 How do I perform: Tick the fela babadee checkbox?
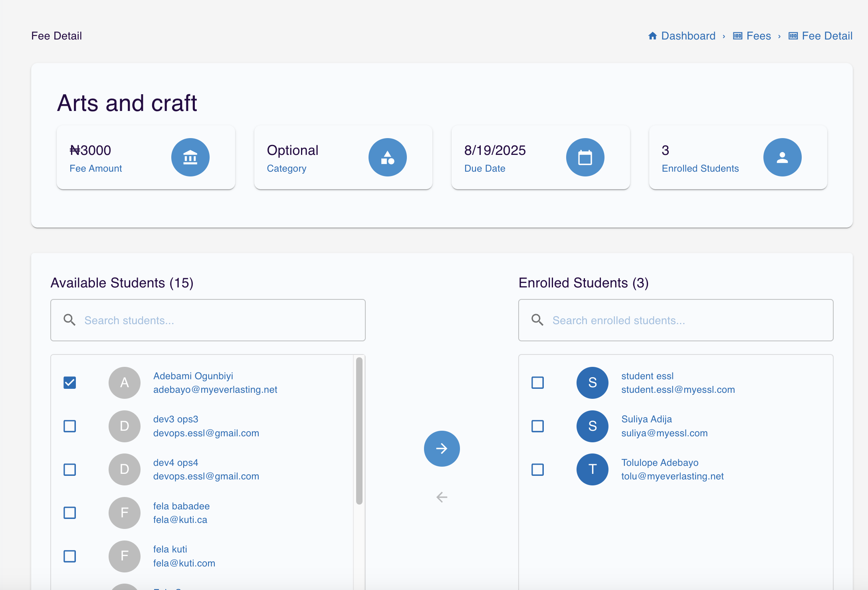70,513
